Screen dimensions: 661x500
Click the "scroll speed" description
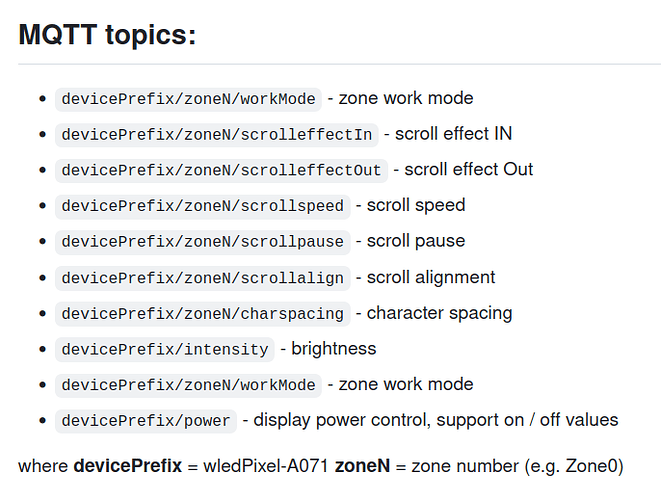415,206
